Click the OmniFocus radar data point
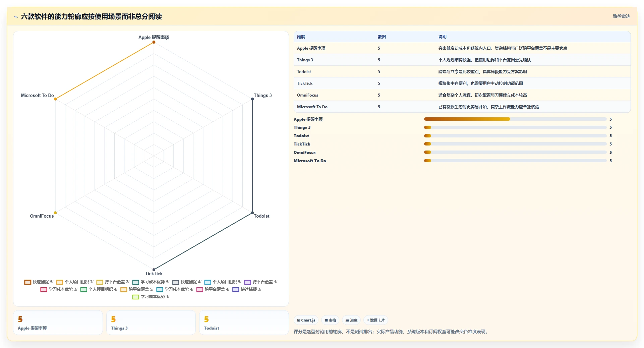Screen dimensions: 644x348 (55, 213)
